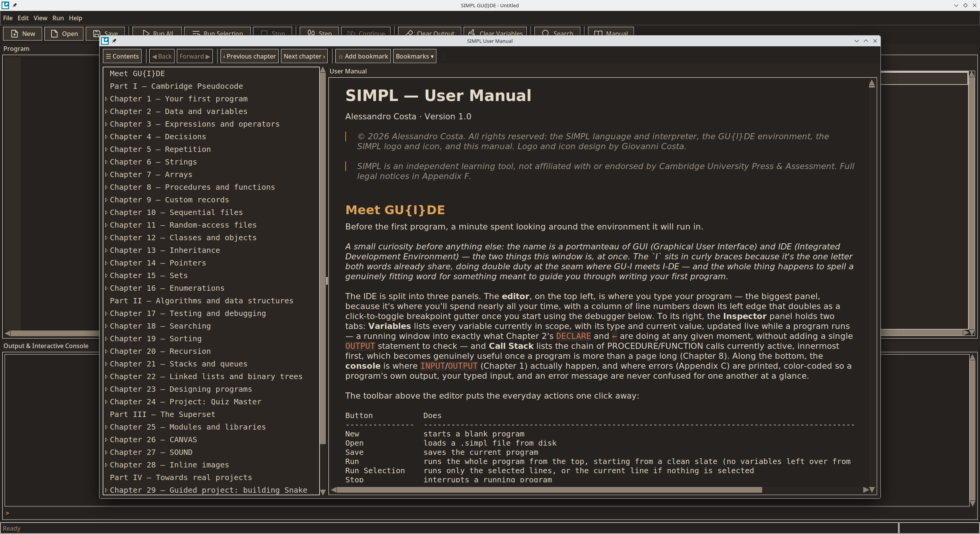Open the Run menu
Screen dimensions: 980x534
tap(58, 18)
